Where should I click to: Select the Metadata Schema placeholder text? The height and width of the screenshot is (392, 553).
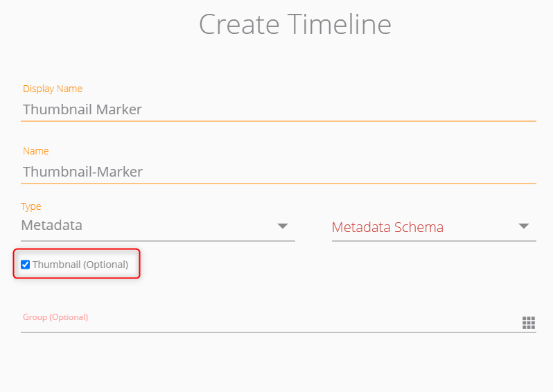coord(387,227)
